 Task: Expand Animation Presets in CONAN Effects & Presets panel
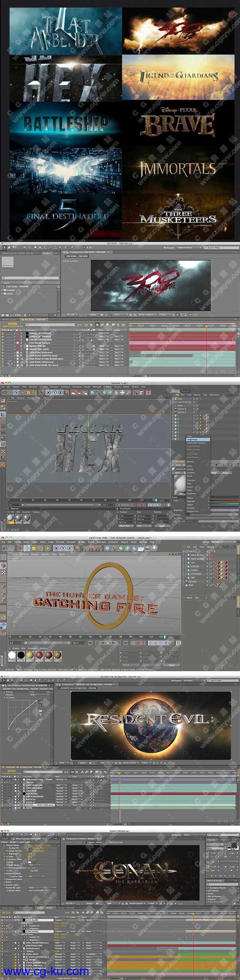pyautogui.click(x=208, y=888)
